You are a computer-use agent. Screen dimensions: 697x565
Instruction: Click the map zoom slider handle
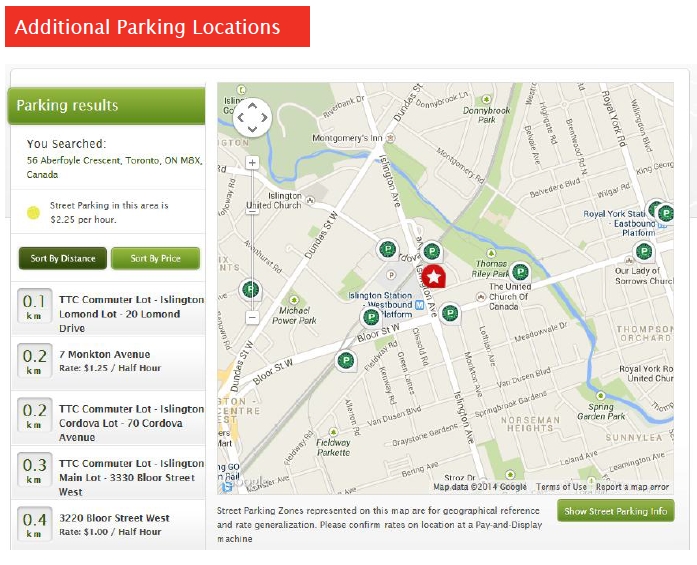click(252, 212)
